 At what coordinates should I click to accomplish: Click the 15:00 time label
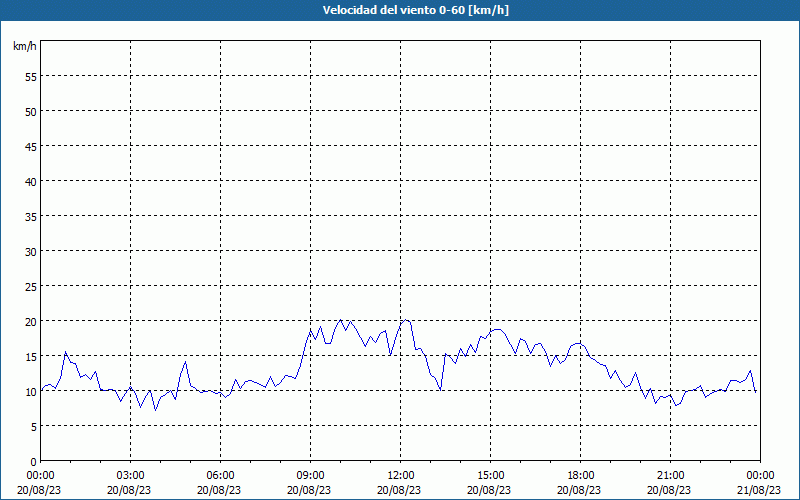click(490, 476)
